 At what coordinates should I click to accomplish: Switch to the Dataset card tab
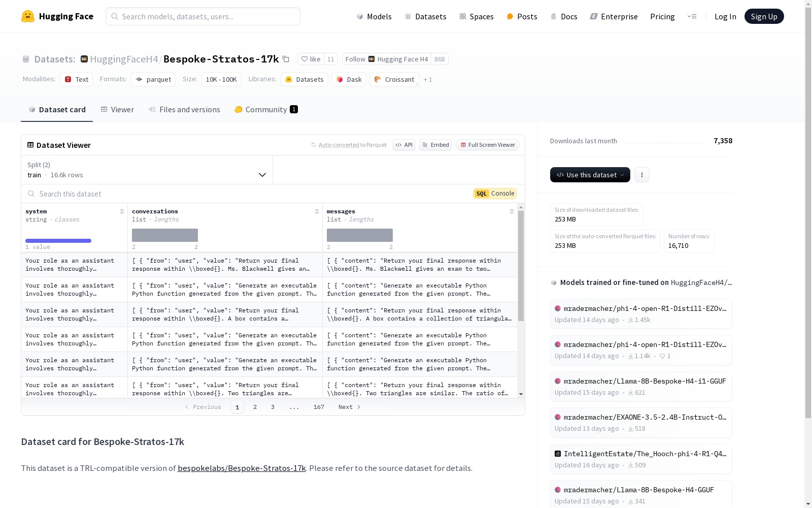click(x=57, y=110)
